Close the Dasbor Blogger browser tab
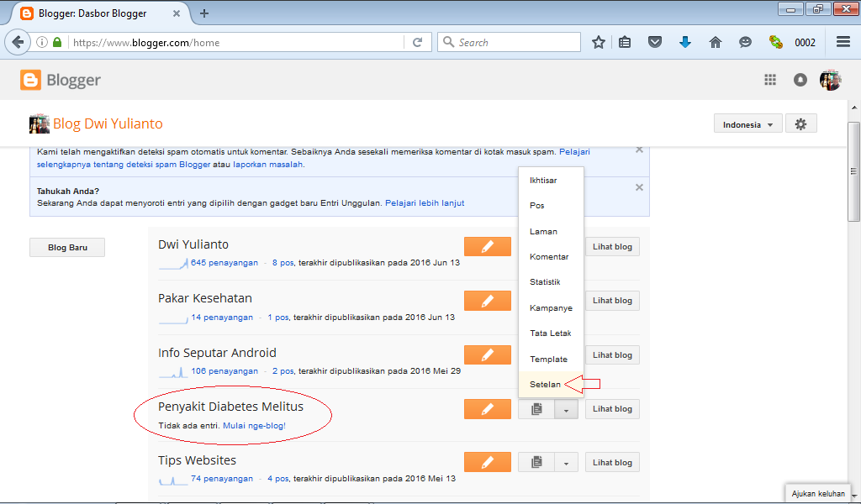Screen dimensions: 861x504 coord(177,13)
